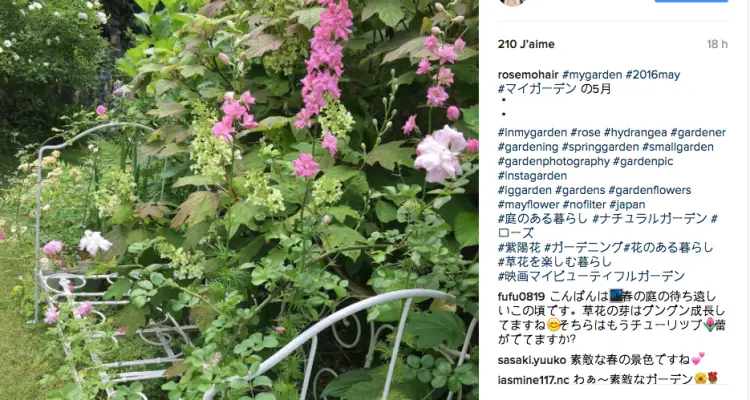750x400 pixels.
Task: Click the #japan hashtag
Action: (x=627, y=204)
